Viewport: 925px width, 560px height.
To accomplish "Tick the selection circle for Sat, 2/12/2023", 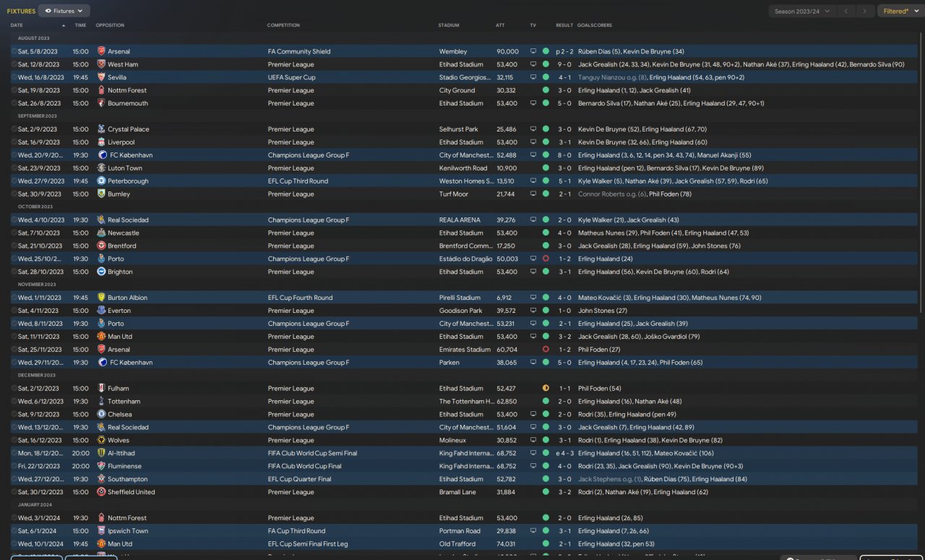I will tap(13, 389).
